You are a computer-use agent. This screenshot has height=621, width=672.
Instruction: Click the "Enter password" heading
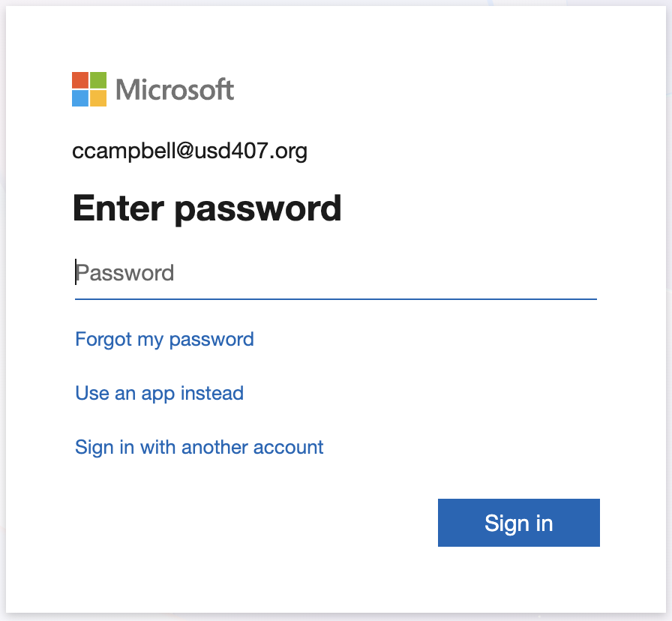(x=207, y=208)
